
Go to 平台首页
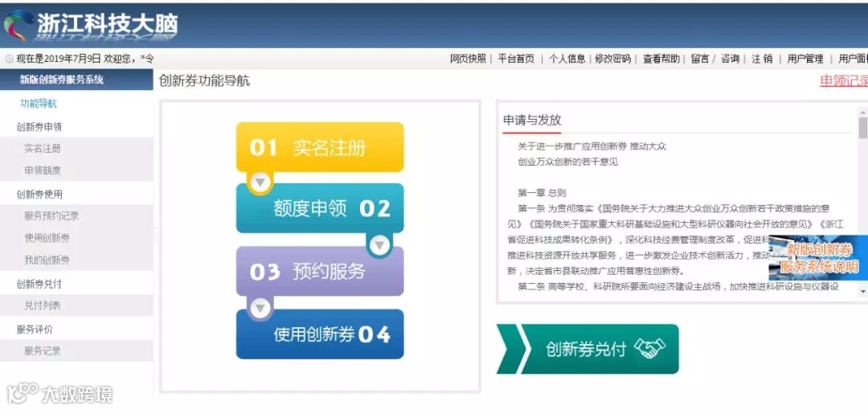516,59
